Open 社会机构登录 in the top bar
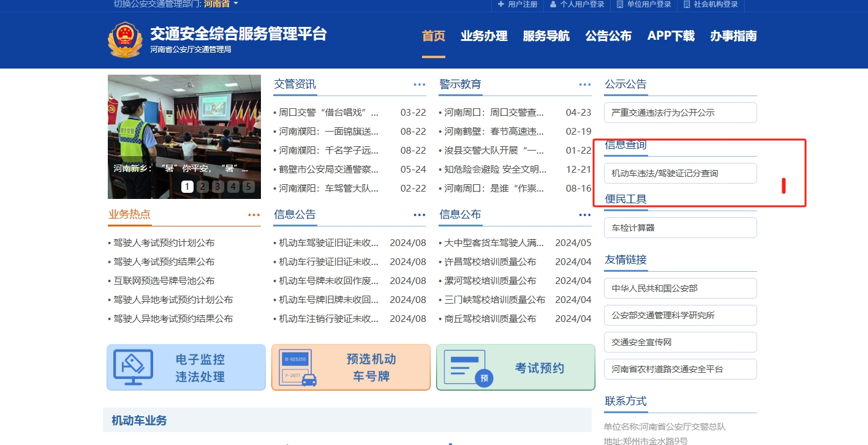The image size is (868, 445). click(x=711, y=4)
